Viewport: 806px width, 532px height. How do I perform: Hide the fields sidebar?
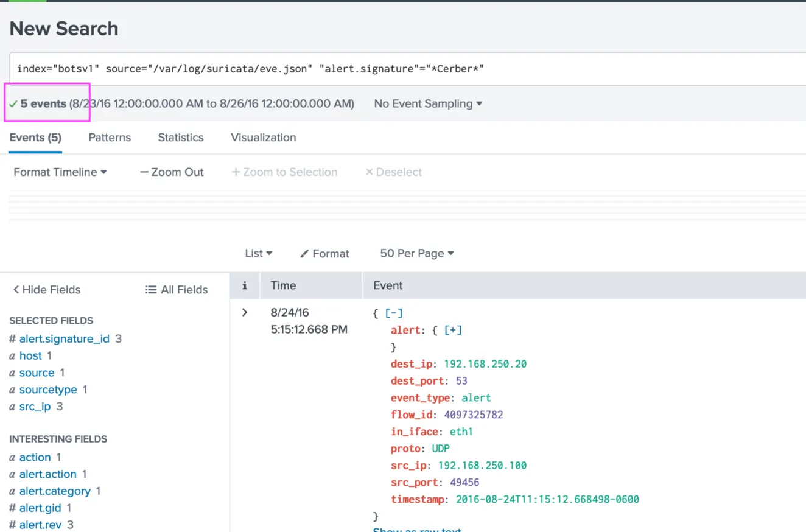point(47,290)
